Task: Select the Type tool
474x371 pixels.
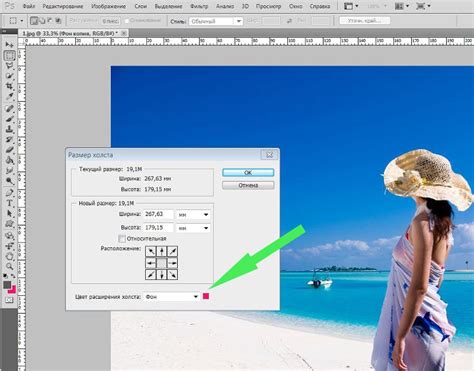Action: (x=9, y=203)
